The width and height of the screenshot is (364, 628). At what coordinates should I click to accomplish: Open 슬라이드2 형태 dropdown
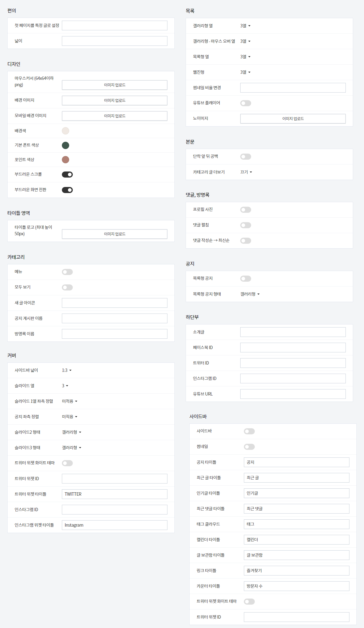click(x=72, y=432)
